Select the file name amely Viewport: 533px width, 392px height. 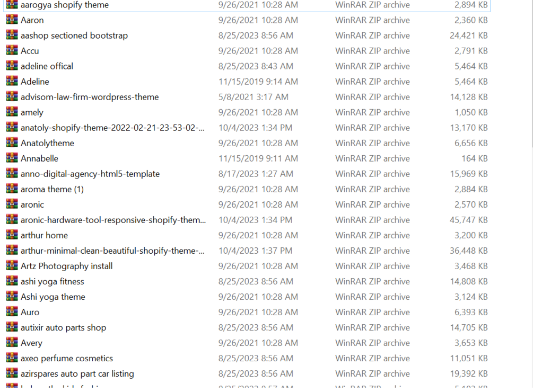tap(32, 113)
